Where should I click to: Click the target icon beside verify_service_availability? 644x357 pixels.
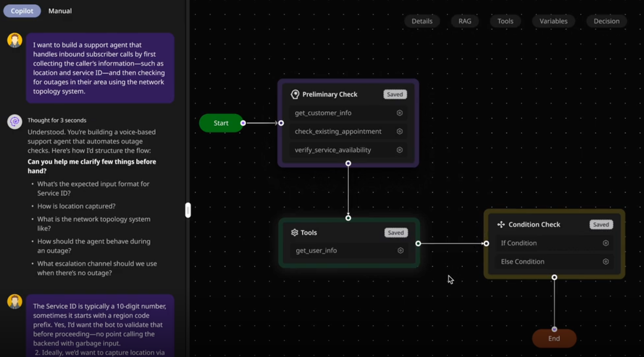click(399, 150)
